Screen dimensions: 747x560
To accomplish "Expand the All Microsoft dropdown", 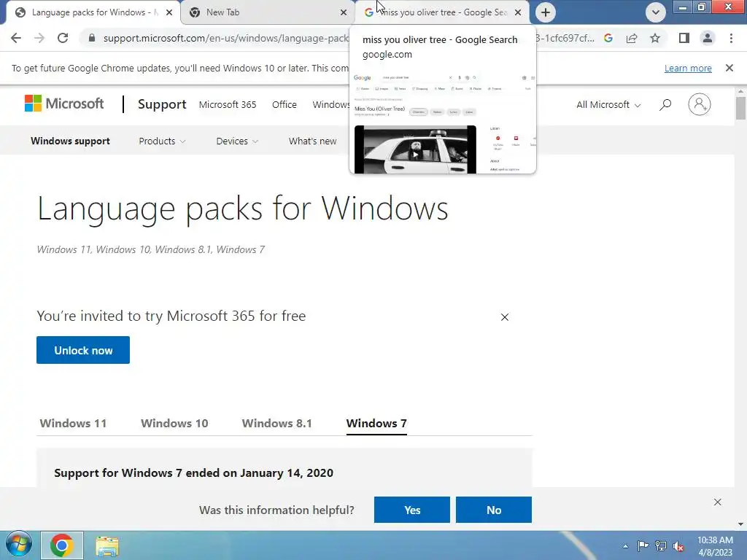I will (x=608, y=105).
